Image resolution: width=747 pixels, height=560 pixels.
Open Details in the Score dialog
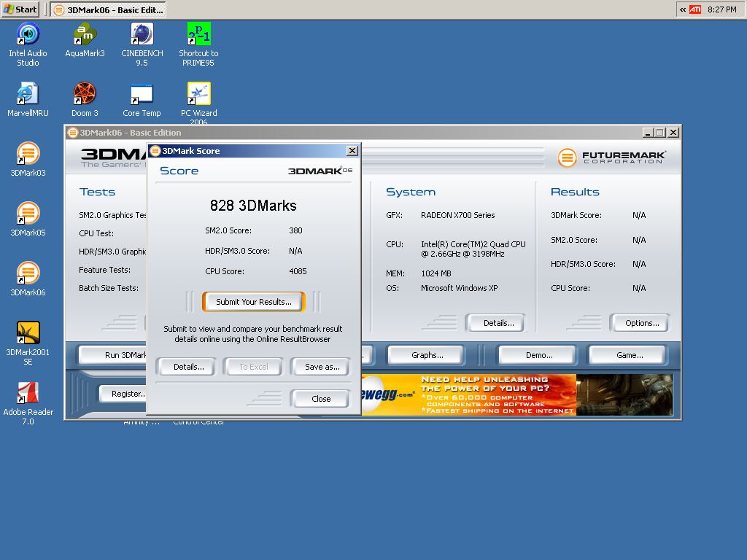[x=189, y=367]
